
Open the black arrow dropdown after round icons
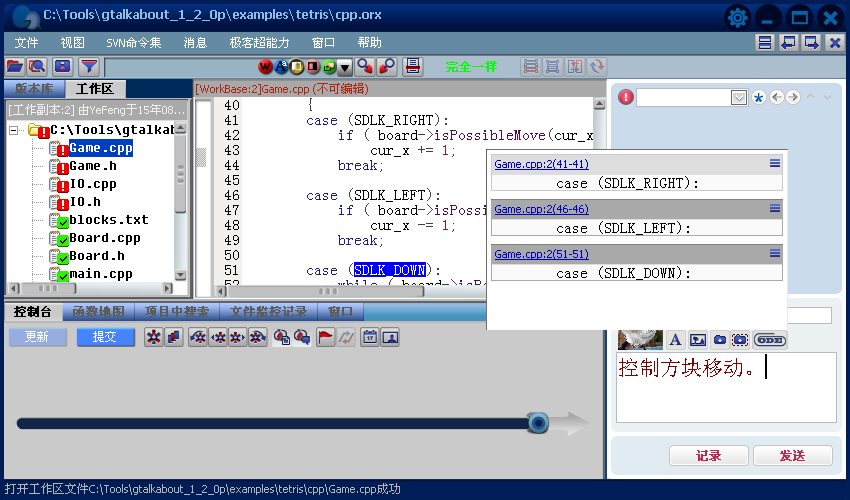(345, 67)
